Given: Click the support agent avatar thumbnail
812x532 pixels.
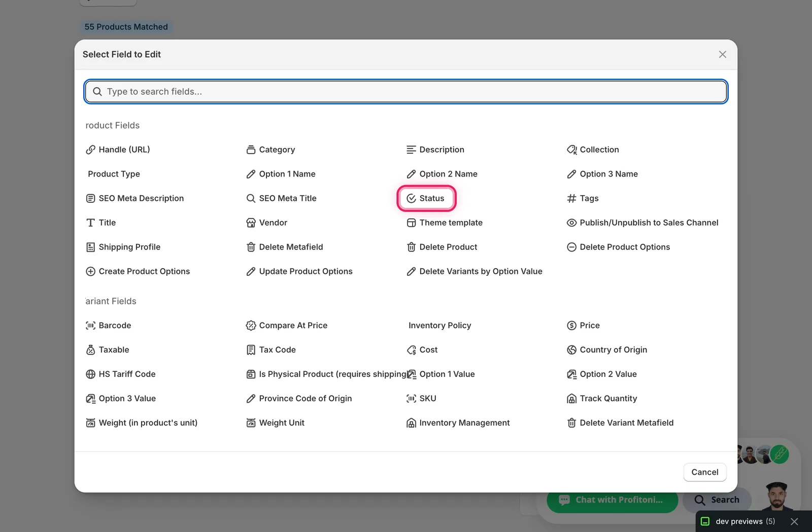Looking at the screenshot, I should [776, 495].
